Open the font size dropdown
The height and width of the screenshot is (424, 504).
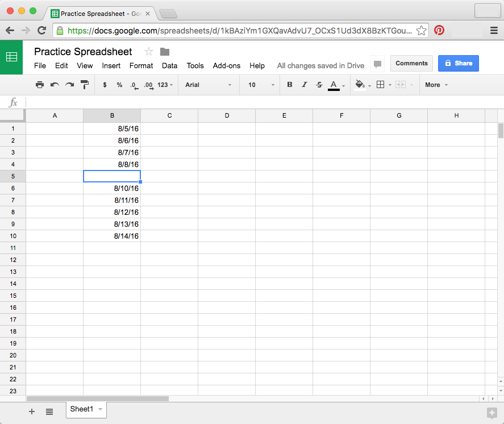(259, 84)
